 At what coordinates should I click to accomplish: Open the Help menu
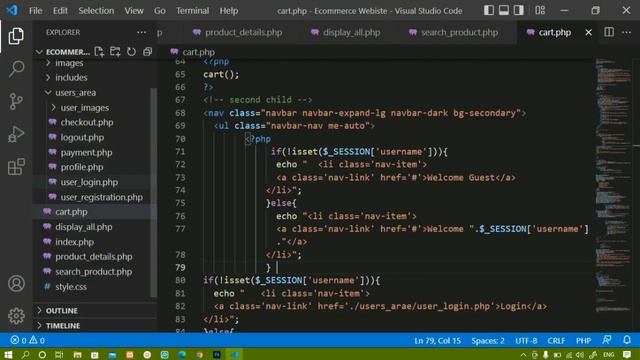coord(229,11)
